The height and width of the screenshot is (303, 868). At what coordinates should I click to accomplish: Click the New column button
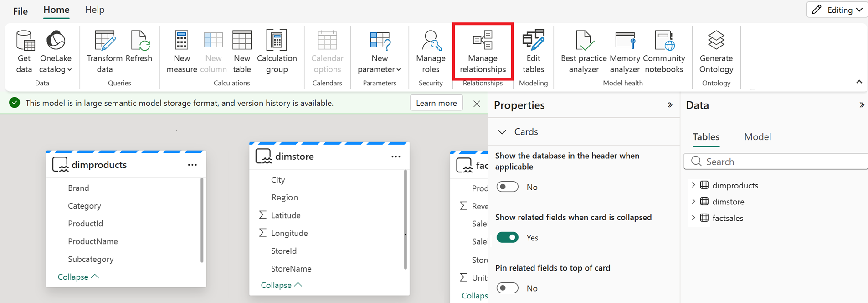213,52
